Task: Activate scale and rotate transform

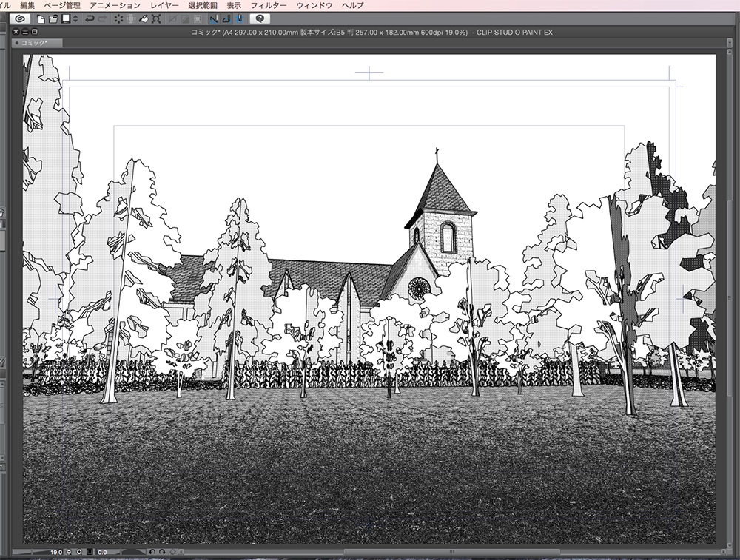Action: point(156,19)
